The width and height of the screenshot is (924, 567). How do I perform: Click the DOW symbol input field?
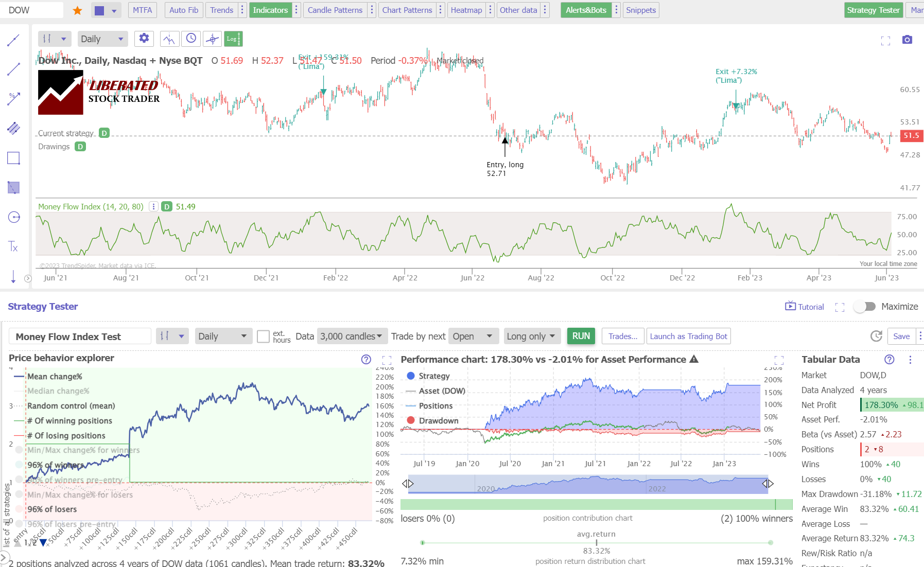(32, 9)
